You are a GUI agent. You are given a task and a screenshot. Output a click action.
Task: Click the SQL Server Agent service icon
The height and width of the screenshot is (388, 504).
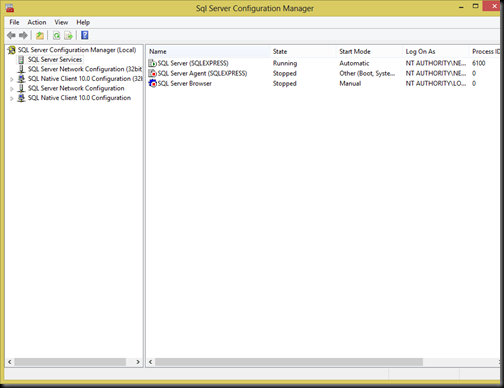pyautogui.click(x=152, y=73)
